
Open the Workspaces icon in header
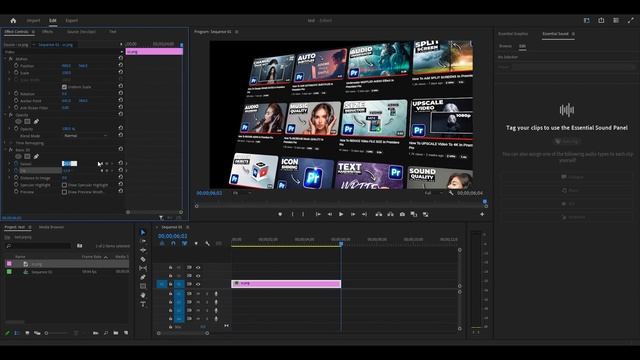point(587,20)
